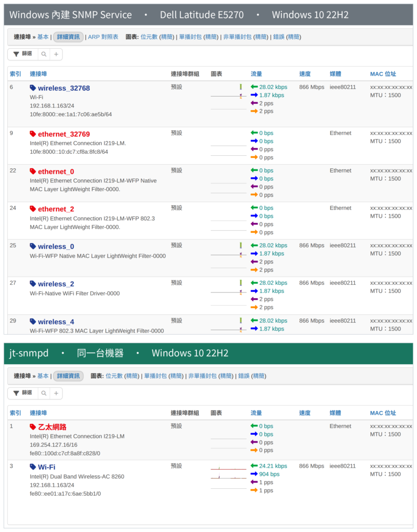This screenshot has height=532, width=417.
Task: Switch to 基本 view in upper panel
Action: coord(43,37)
